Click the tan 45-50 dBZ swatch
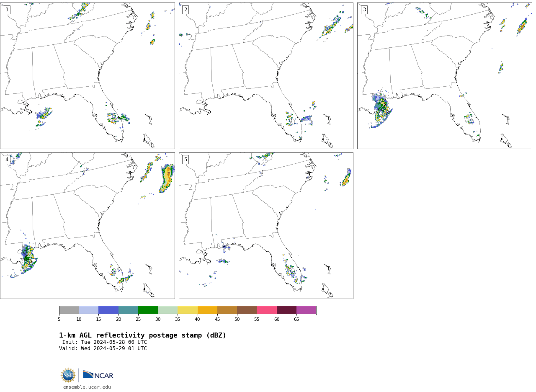 (x=227, y=310)
